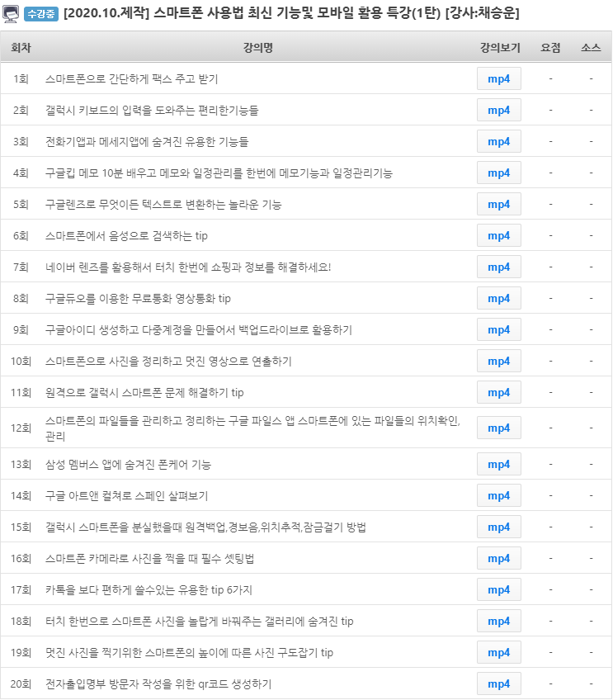Open mp4 for 9회 구글아이디 lecture
613x700 pixels.
499,329
